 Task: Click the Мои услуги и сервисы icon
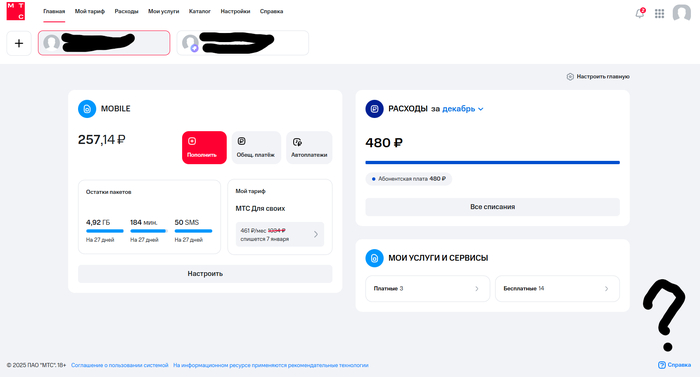tap(375, 258)
